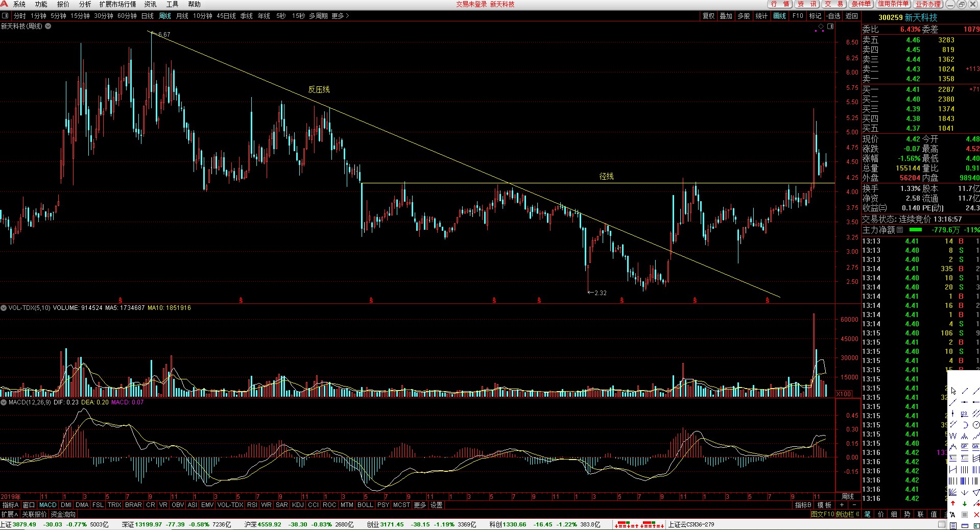Open the VOL-TDX indicator dropdown circle

tap(4, 308)
